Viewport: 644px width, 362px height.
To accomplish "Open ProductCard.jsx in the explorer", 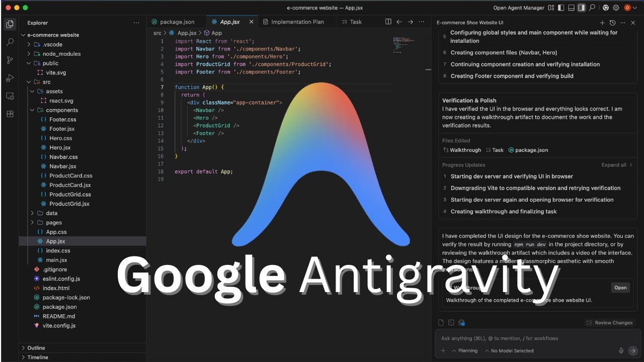I will (x=69, y=185).
